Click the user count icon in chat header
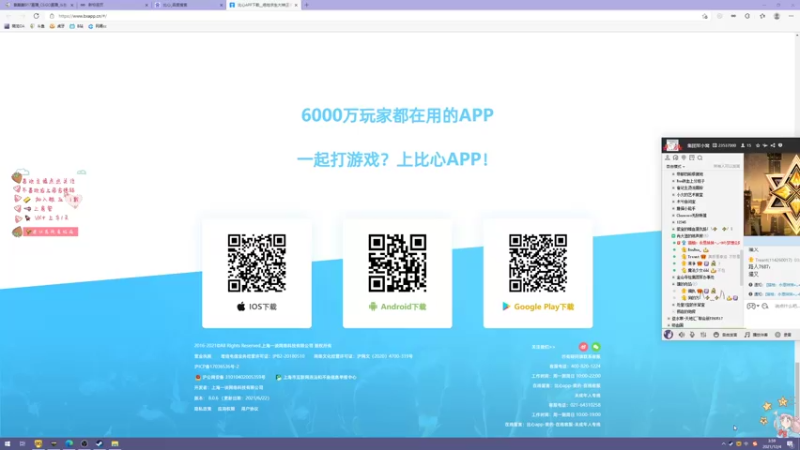 click(743, 145)
